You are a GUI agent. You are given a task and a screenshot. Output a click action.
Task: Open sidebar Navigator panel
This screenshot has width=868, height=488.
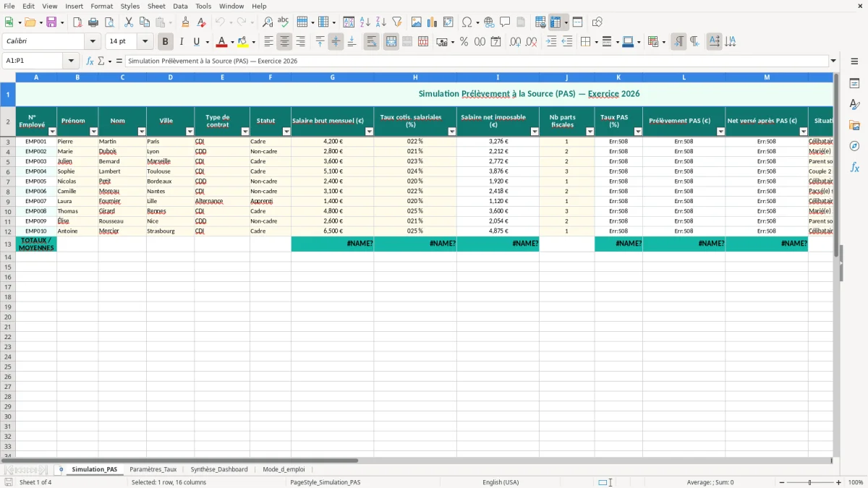pos(854,146)
